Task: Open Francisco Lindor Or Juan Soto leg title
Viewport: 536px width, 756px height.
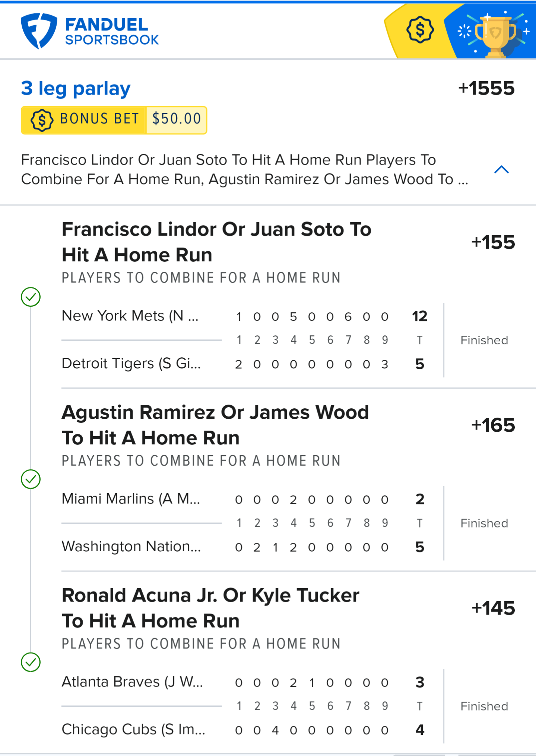Action: pos(216,242)
